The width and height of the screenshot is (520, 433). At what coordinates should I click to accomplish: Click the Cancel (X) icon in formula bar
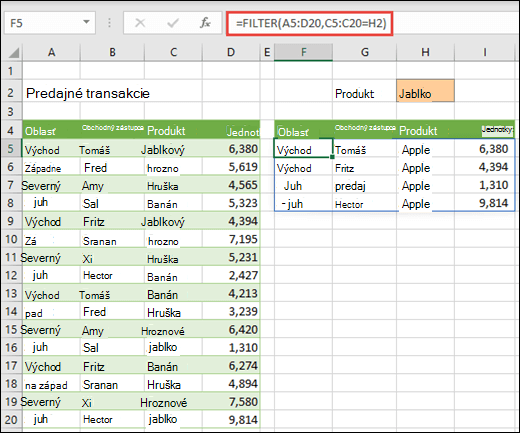pyautogui.click(x=140, y=23)
